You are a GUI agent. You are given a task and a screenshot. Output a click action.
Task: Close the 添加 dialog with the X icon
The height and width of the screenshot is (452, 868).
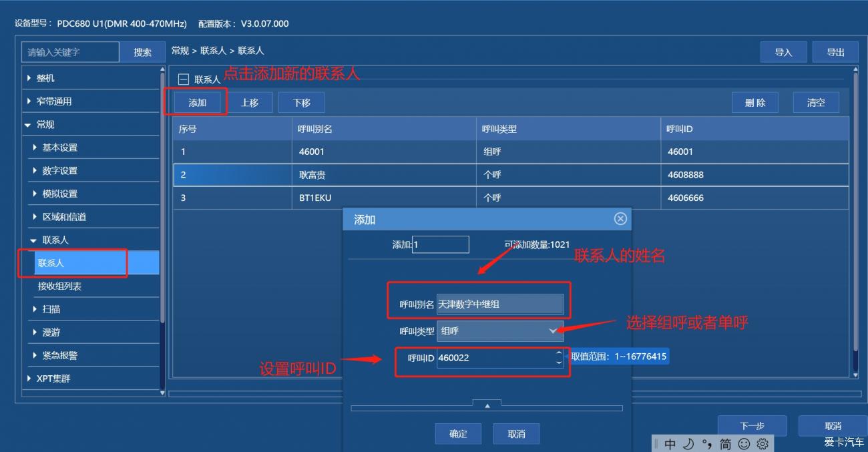click(x=620, y=219)
